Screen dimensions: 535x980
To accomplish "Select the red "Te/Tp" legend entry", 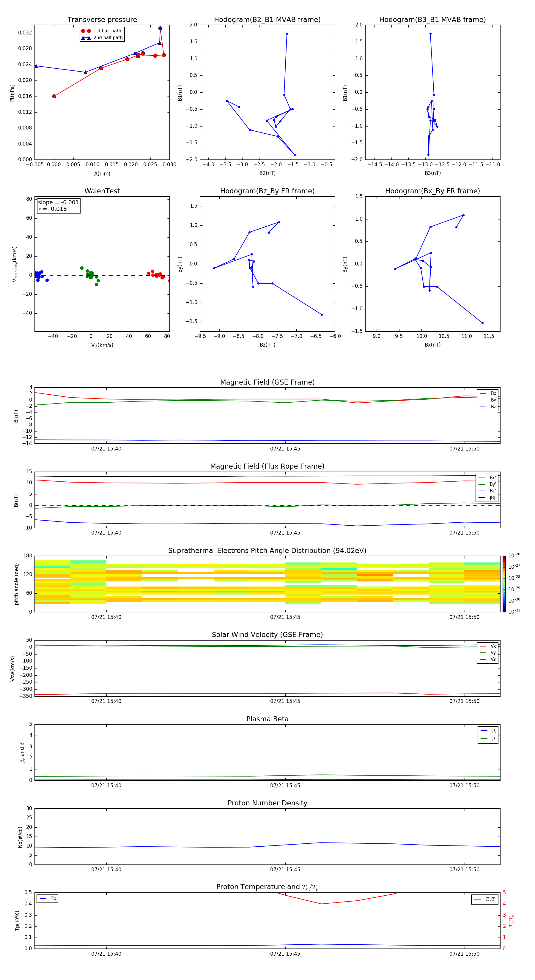I will 485,899.
